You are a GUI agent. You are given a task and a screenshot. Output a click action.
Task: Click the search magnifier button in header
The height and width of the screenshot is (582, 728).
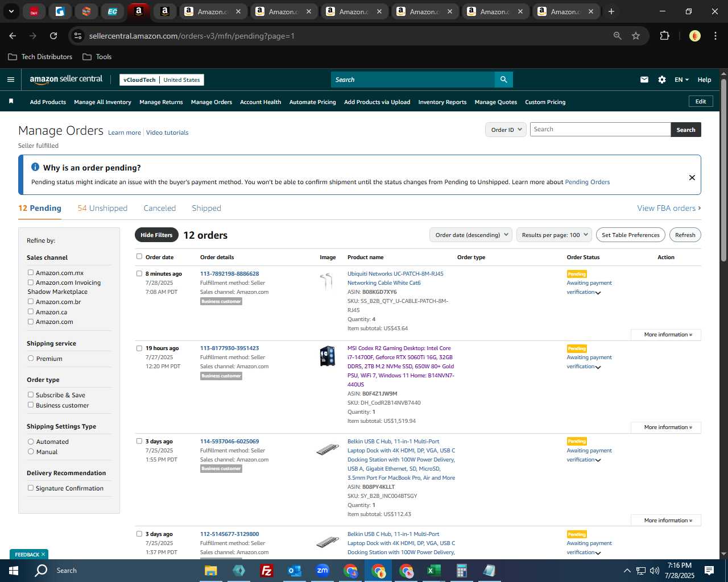click(503, 80)
